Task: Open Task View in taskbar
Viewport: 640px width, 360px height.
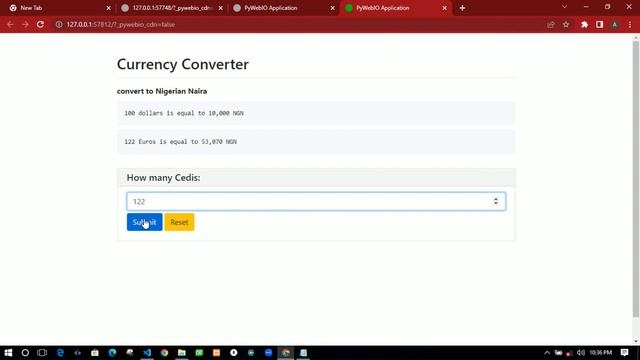Action: pyautogui.click(x=42, y=353)
